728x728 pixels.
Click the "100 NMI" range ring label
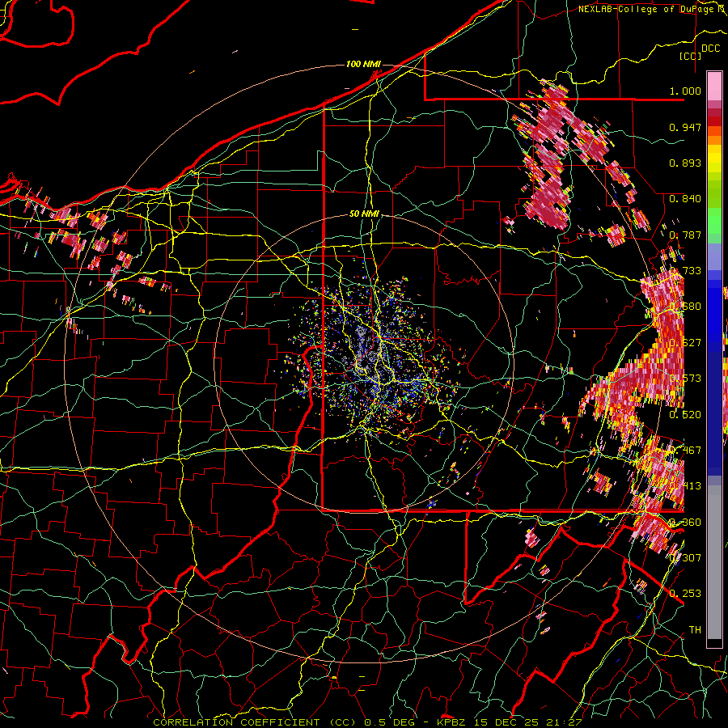363,64
